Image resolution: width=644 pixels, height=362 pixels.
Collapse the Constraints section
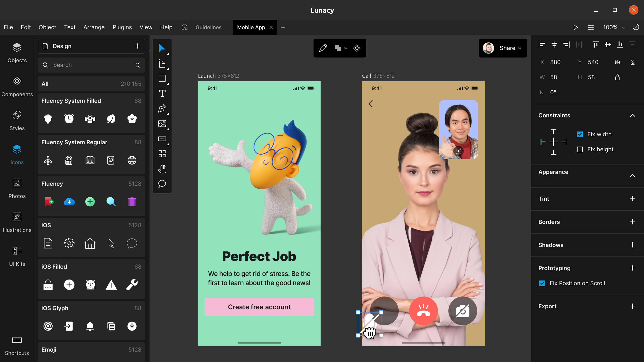coord(632,115)
